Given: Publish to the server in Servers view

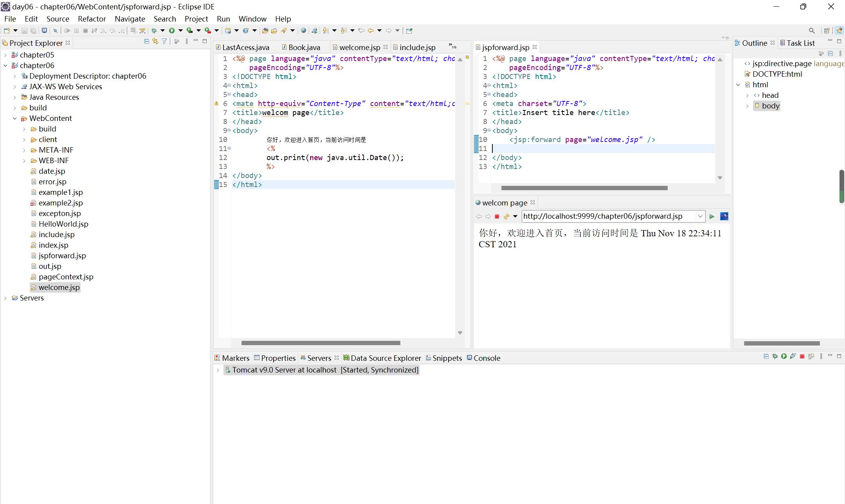Looking at the screenshot, I should pos(811,356).
